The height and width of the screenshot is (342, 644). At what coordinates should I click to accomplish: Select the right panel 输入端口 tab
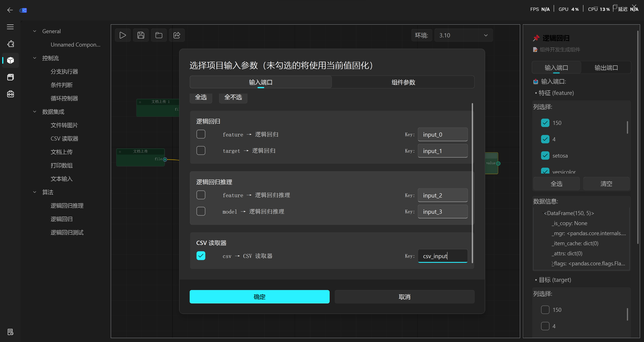[x=556, y=68]
